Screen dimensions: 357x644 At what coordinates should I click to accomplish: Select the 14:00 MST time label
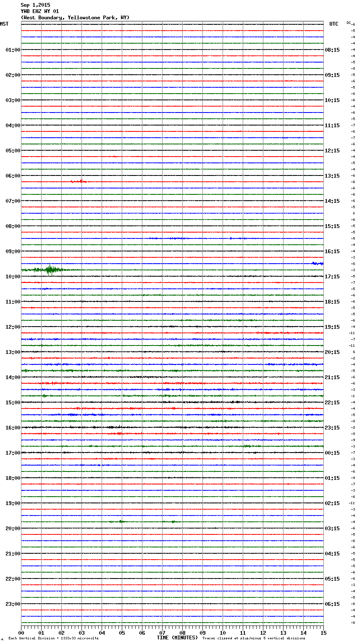coord(13,377)
